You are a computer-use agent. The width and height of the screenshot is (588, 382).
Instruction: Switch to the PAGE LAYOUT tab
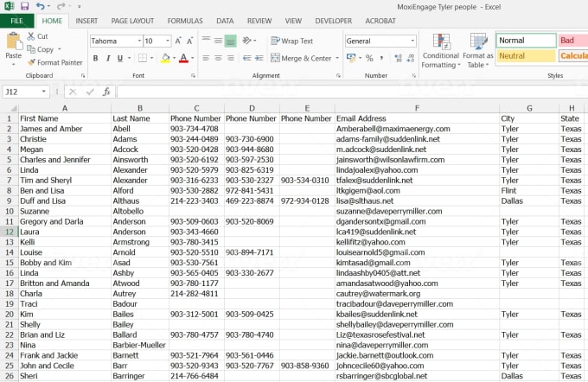132,20
